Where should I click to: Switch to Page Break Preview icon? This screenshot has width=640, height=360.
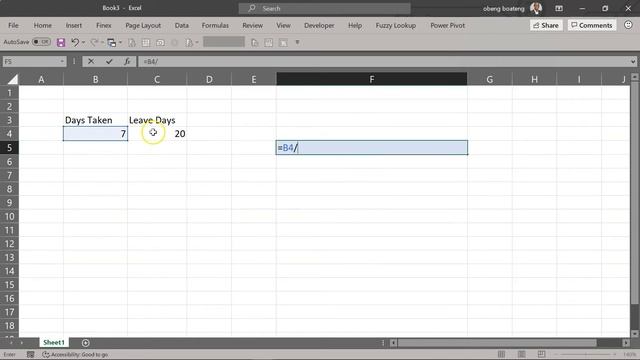click(542, 354)
